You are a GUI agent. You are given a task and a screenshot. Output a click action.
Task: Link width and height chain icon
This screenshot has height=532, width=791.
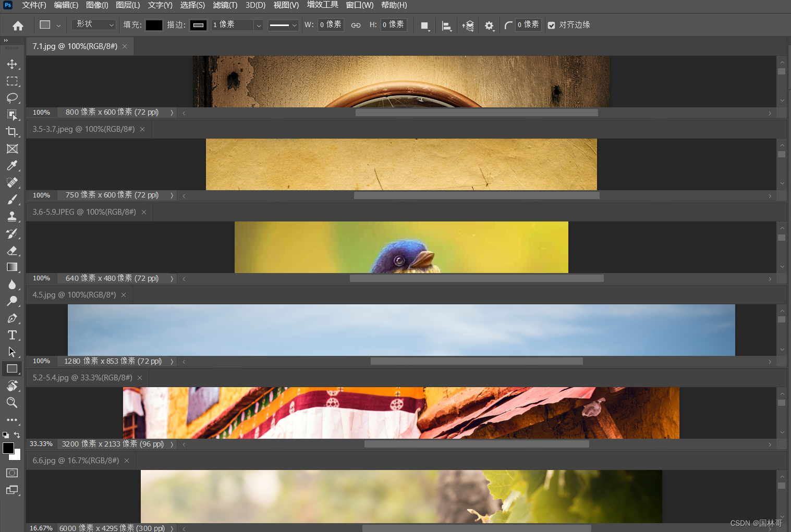(x=356, y=25)
